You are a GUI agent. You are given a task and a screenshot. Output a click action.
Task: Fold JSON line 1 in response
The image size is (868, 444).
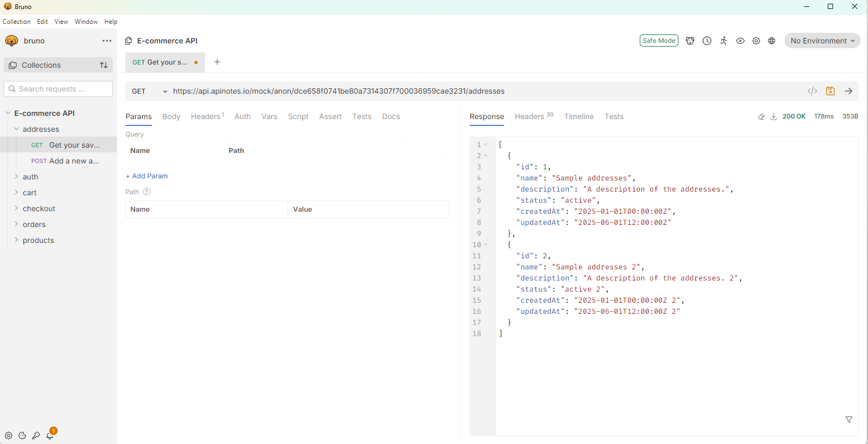(x=486, y=144)
